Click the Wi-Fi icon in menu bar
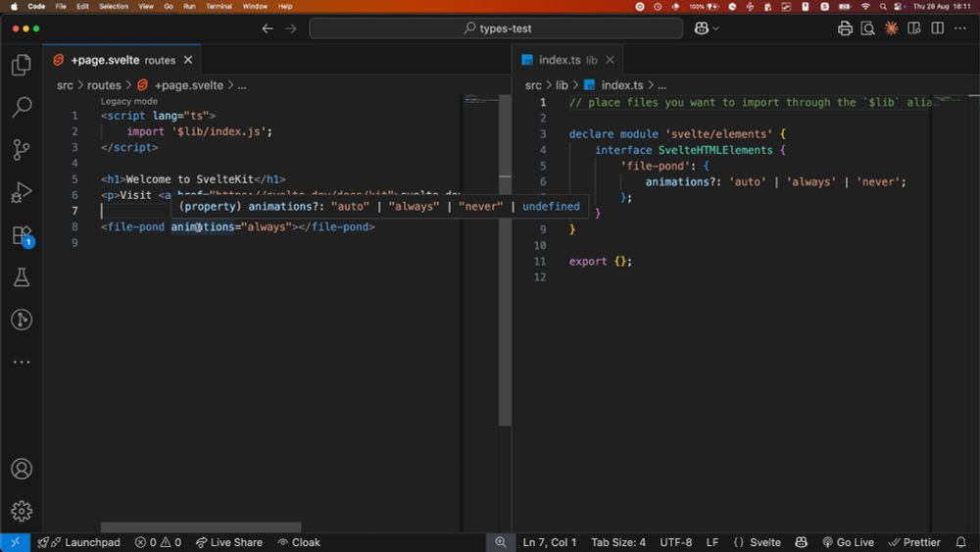The image size is (980, 552). 865,6
